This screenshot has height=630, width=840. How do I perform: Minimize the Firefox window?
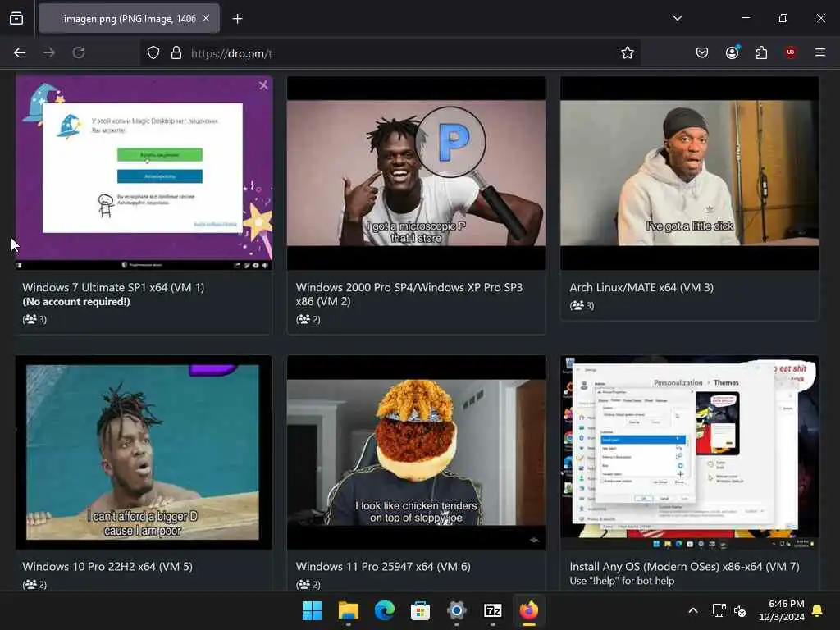[x=745, y=18]
